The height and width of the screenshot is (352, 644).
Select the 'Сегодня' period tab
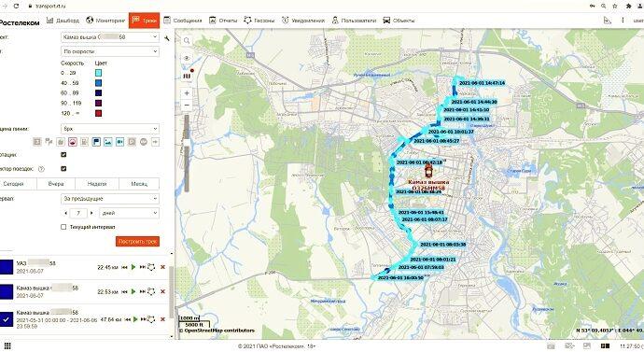click(x=17, y=184)
